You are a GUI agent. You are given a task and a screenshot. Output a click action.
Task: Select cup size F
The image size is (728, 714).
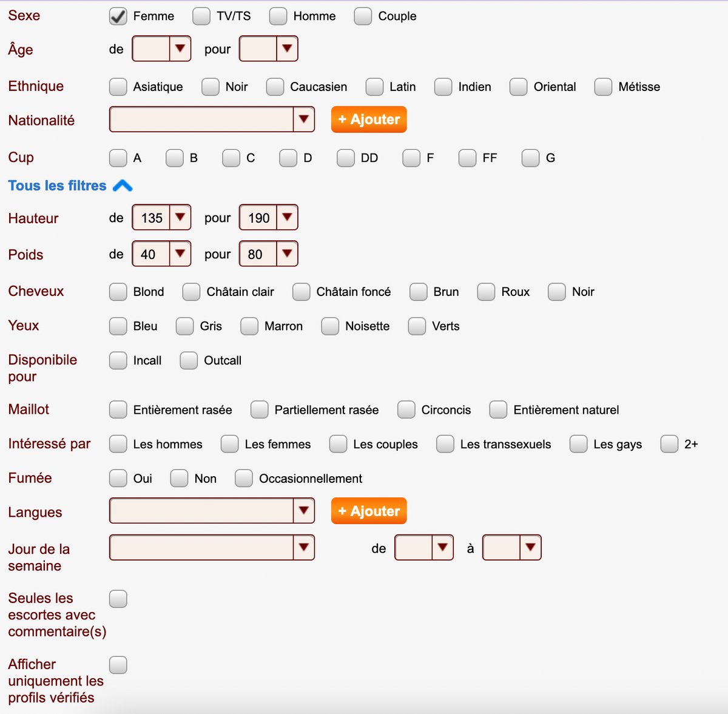(411, 158)
